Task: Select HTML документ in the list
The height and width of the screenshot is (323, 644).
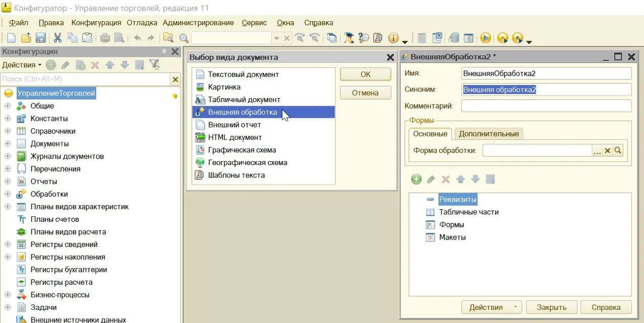Action: pos(263,137)
